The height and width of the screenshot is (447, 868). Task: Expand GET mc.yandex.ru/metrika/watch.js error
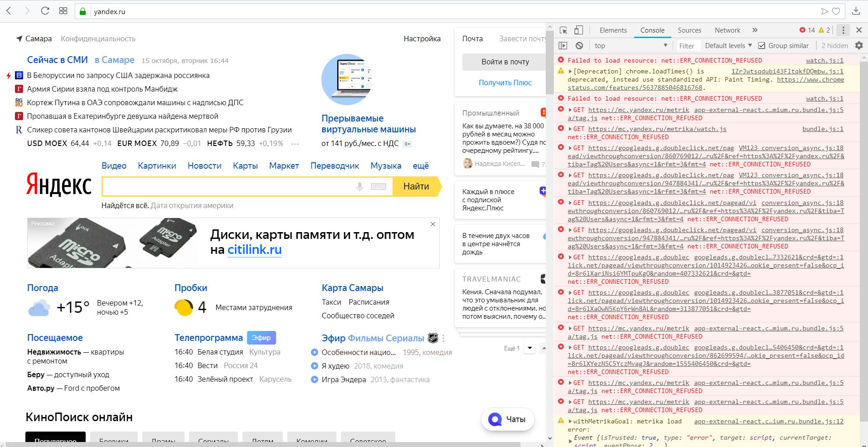[x=570, y=129]
